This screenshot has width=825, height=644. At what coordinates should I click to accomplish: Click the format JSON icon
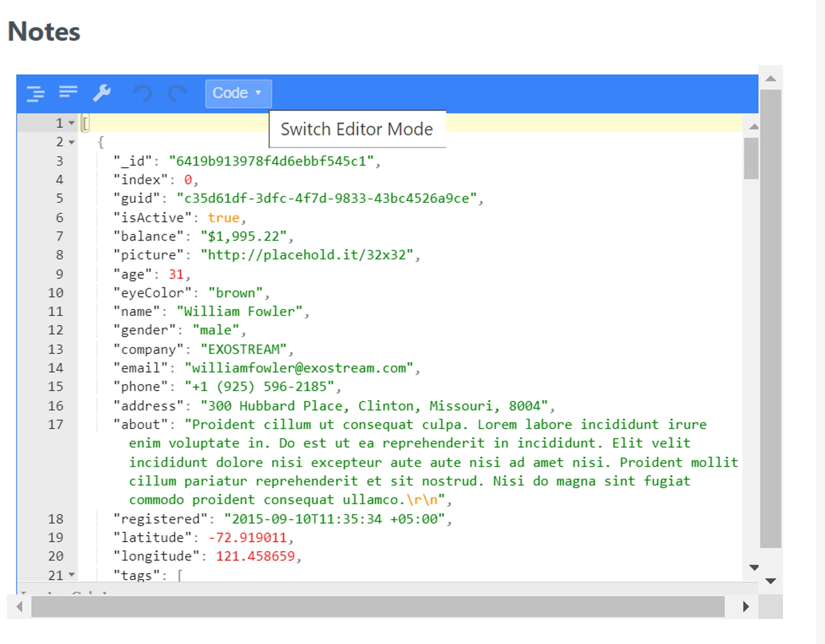click(35, 93)
